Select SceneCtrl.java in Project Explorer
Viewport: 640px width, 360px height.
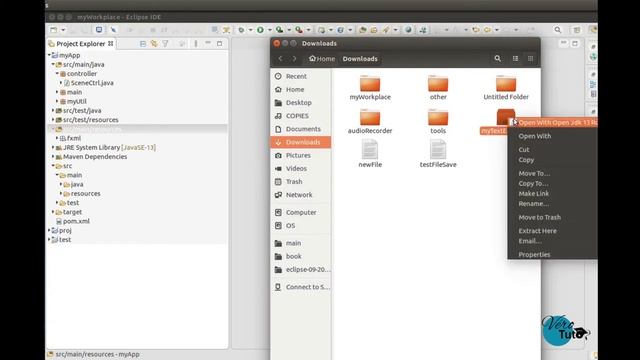(92, 83)
